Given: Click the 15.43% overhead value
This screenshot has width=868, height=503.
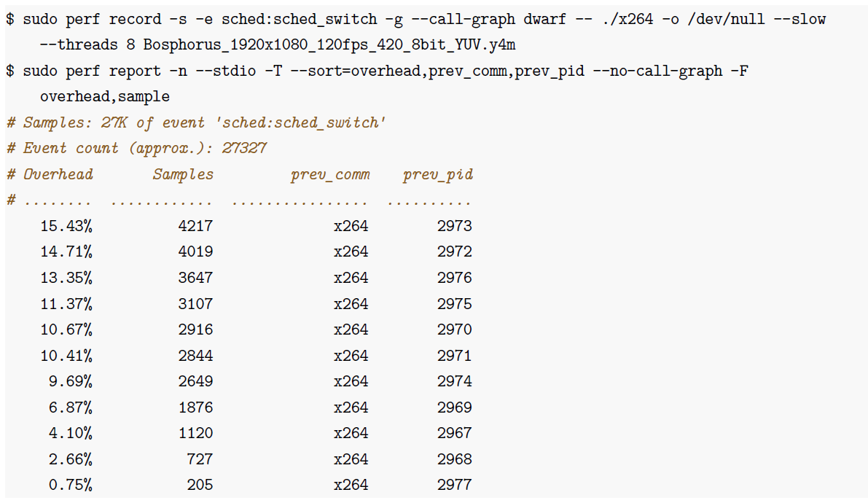Looking at the screenshot, I should click(x=66, y=226).
